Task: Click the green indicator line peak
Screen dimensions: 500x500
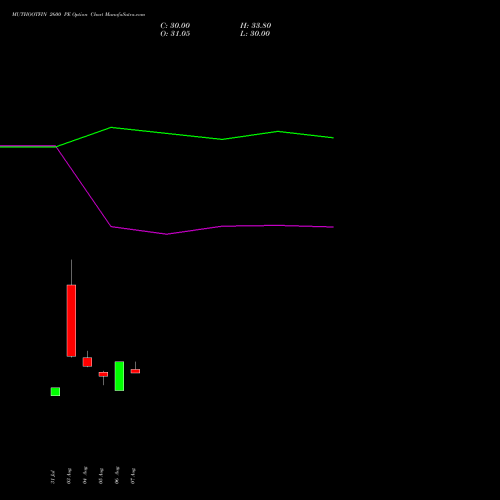Action: [111, 127]
